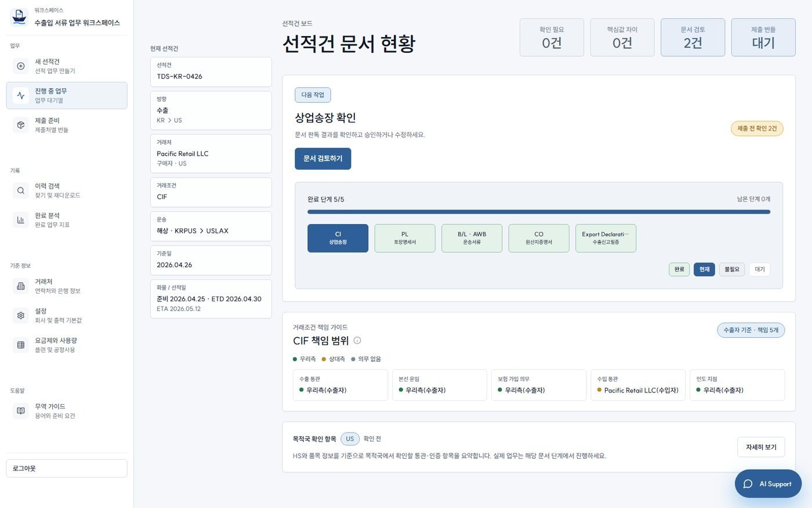Image resolution: width=812 pixels, height=508 pixels.
Task: Click the 상업송장 확인 task title
Action: point(325,118)
